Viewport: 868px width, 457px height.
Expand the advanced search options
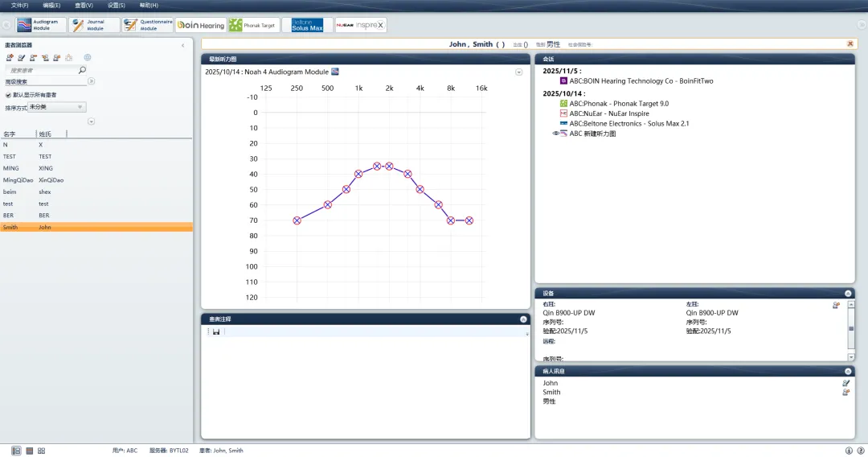91,81
